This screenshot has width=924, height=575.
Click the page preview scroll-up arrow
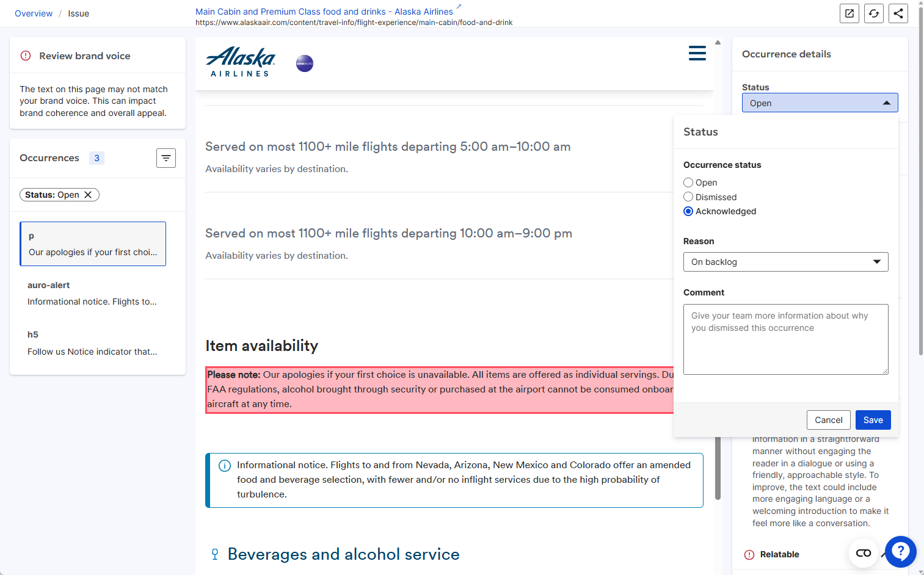click(718, 42)
